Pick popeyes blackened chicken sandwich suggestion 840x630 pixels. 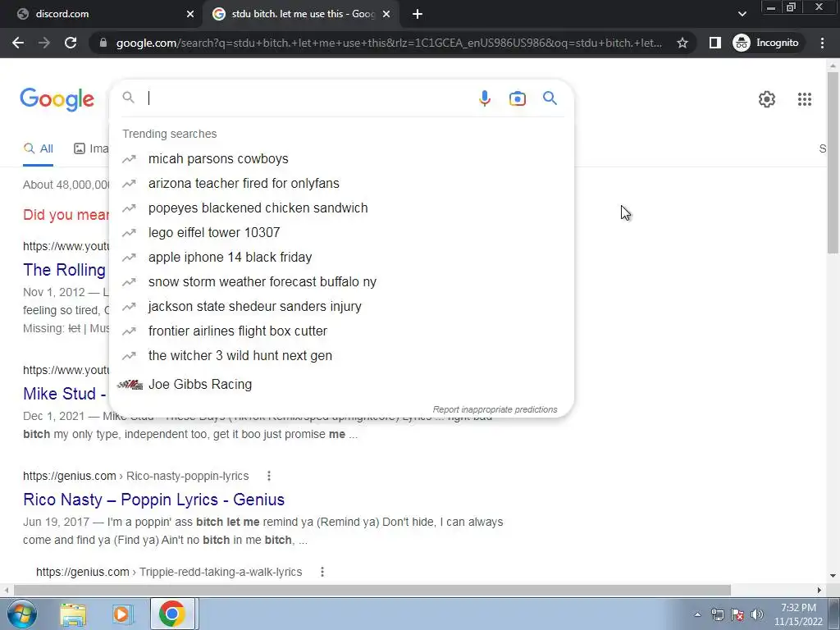point(341,208)
